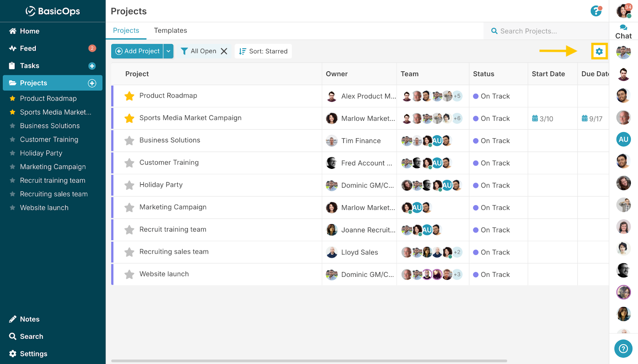The height and width of the screenshot is (364, 638).
Task: Click the Add Project button
Action: pyautogui.click(x=138, y=51)
